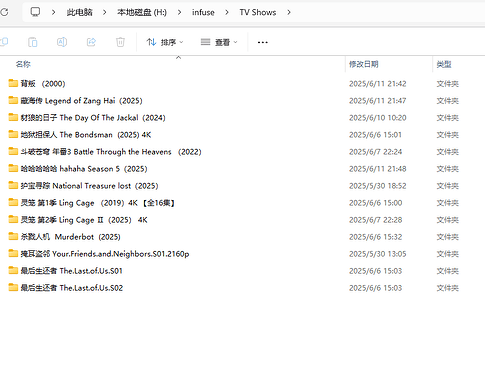This screenshot has height=375, width=485.
Task: Click TV Shows in breadcrumb path
Action: coord(258,12)
